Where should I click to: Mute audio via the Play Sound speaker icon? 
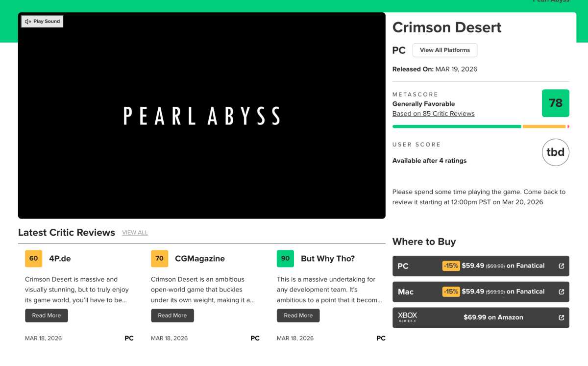[27, 21]
